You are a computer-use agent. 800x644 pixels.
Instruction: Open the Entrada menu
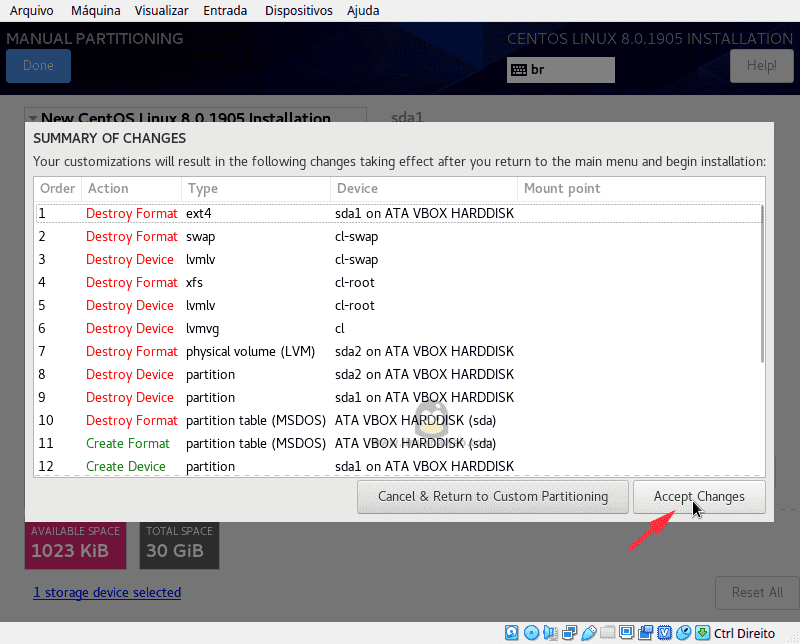225,10
